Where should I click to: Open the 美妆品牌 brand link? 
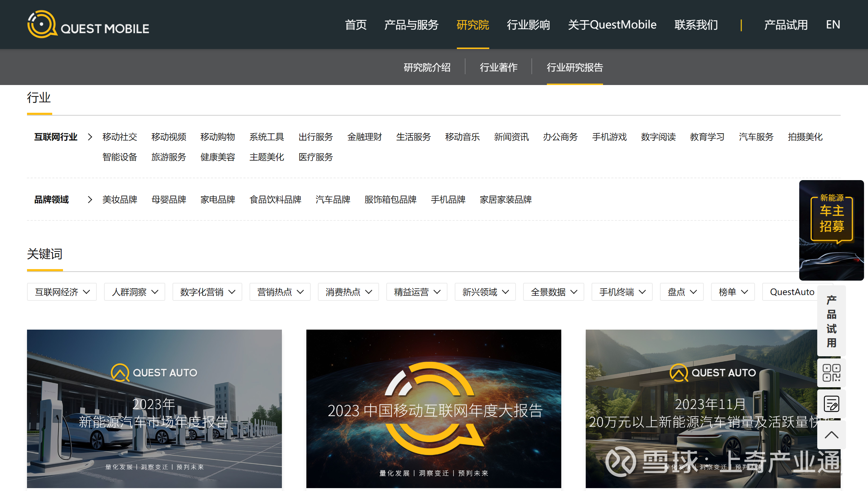tap(120, 200)
